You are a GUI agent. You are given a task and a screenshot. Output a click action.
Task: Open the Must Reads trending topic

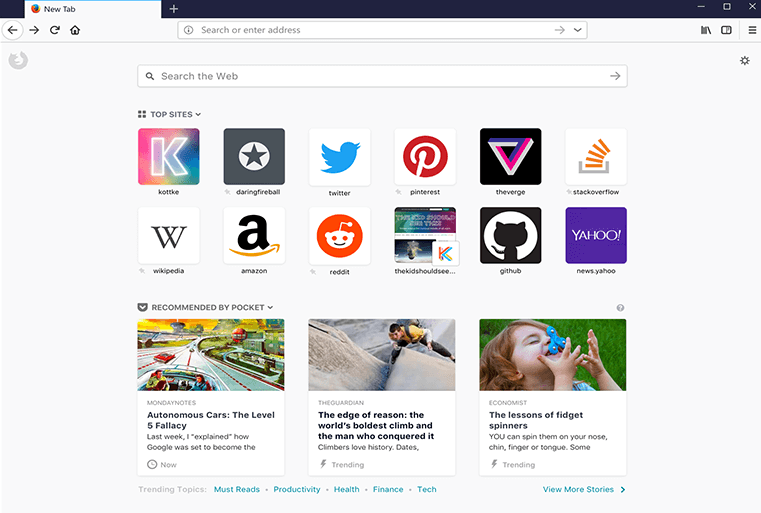tap(237, 489)
